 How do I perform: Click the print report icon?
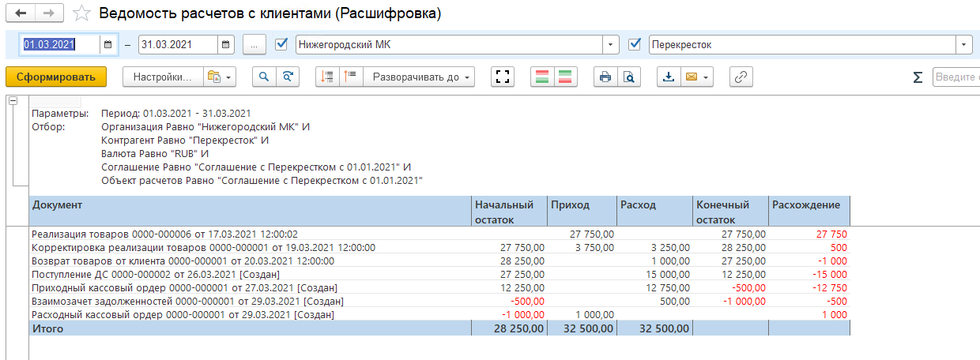pos(605,77)
